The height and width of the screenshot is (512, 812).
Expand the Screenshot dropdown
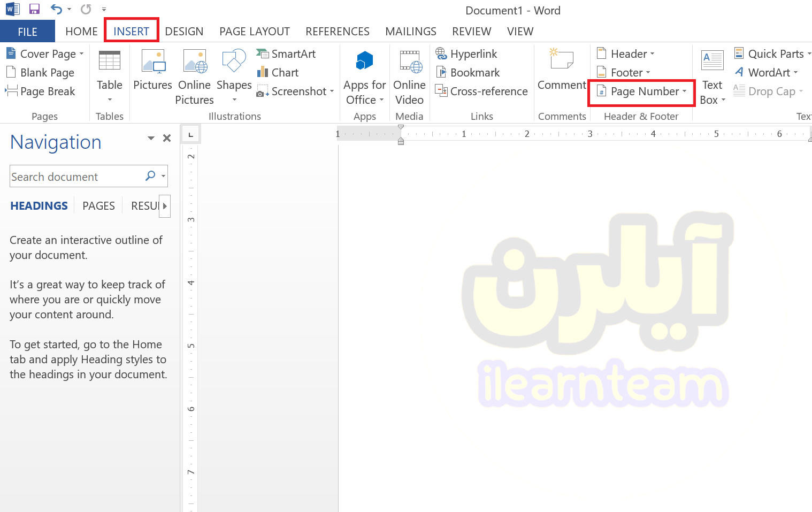click(x=296, y=91)
